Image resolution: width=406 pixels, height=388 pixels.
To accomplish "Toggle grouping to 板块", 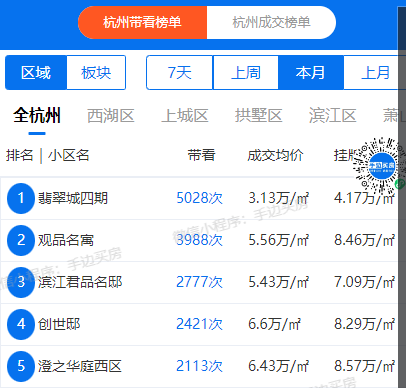I will click(96, 73).
